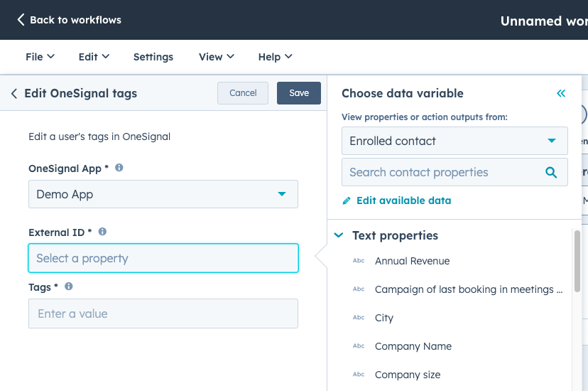Click the Tags Enter a value field

163,314
